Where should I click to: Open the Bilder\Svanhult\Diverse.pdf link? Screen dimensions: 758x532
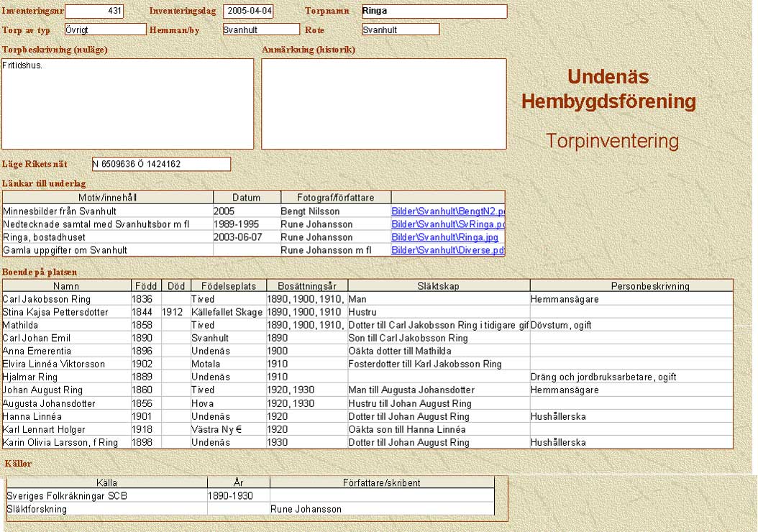click(x=448, y=250)
